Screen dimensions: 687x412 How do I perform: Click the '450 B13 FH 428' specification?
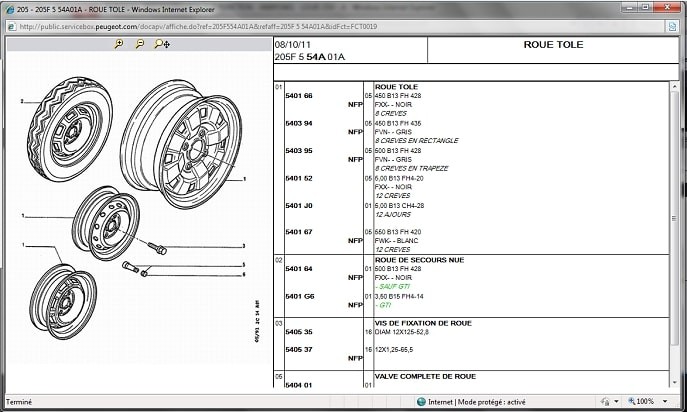pos(398,96)
